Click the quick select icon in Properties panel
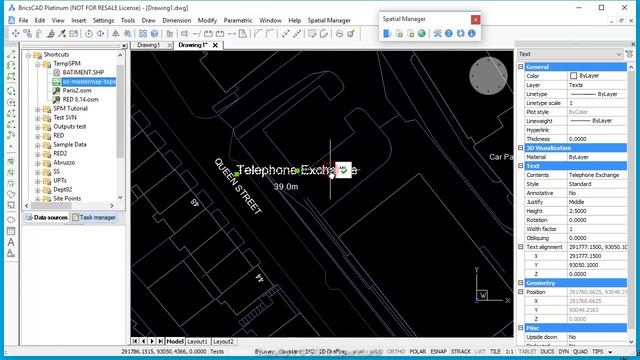This screenshot has width=640, height=360. [x=629, y=54]
